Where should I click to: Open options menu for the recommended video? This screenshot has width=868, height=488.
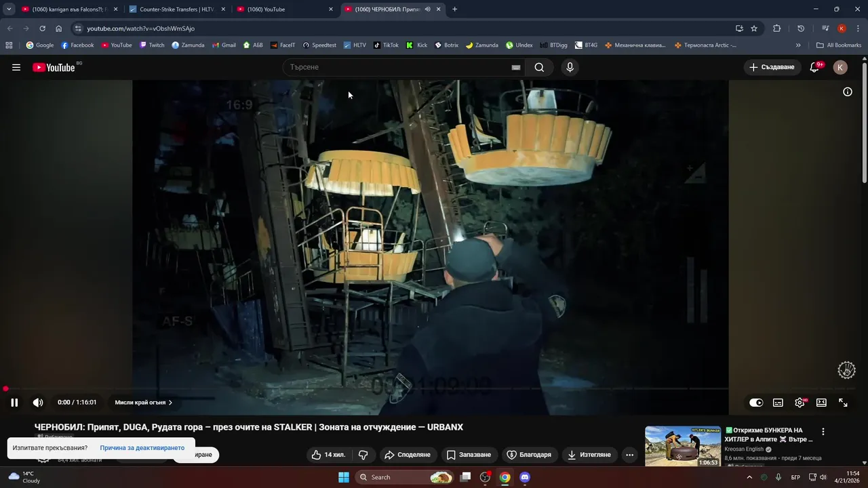(x=823, y=432)
